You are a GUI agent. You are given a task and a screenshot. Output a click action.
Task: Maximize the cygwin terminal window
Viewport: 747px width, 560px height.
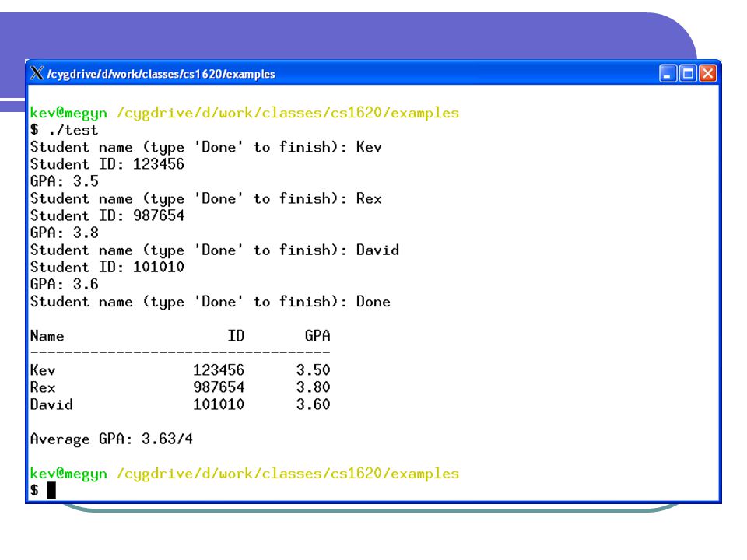pos(687,74)
